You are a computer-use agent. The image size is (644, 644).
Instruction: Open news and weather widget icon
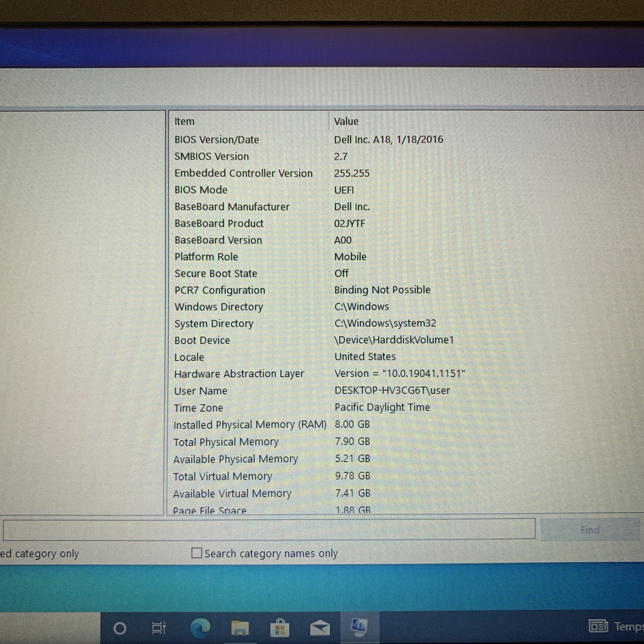point(598,626)
